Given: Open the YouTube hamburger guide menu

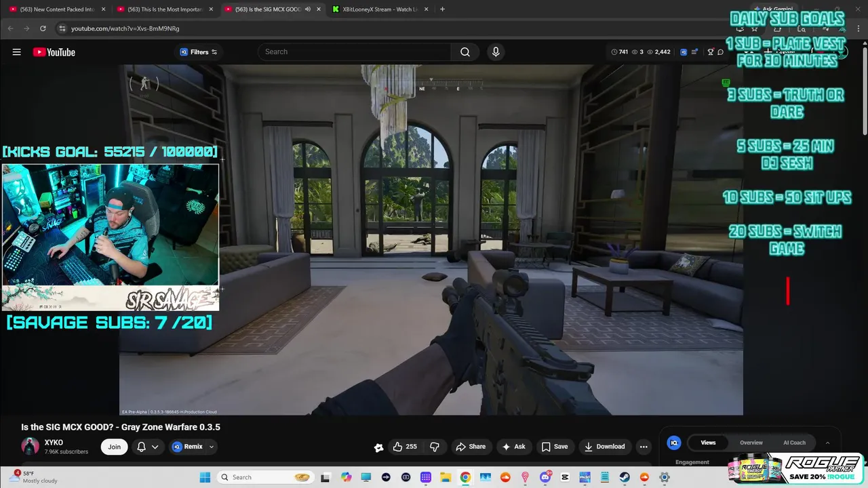Looking at the screenshot, I should 16,52.
